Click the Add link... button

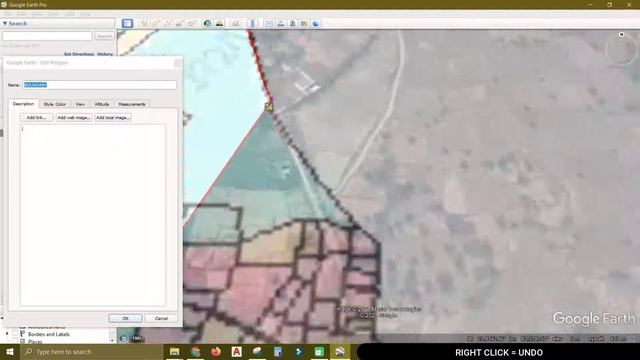tap(36, 118)
